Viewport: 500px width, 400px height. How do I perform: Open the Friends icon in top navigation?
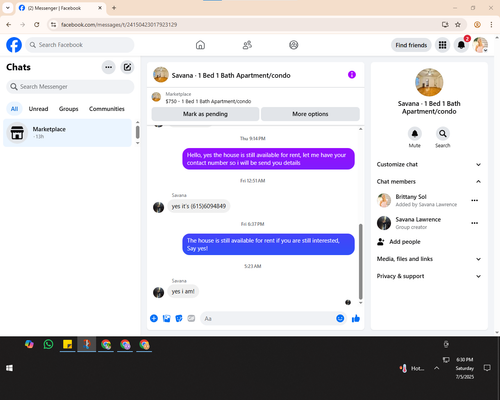pyautogui.click(x=247, y=45)
